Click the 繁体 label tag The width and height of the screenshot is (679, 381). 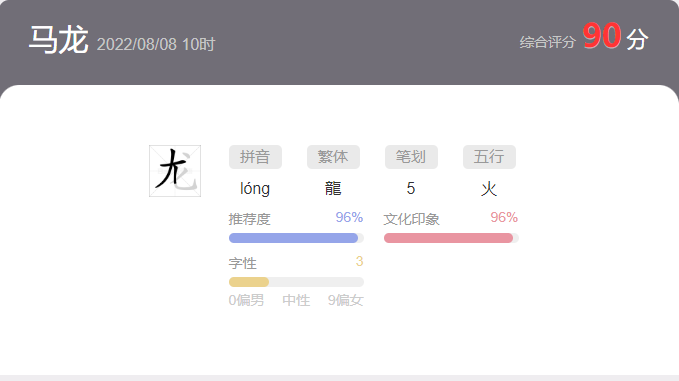coord(333,157)
